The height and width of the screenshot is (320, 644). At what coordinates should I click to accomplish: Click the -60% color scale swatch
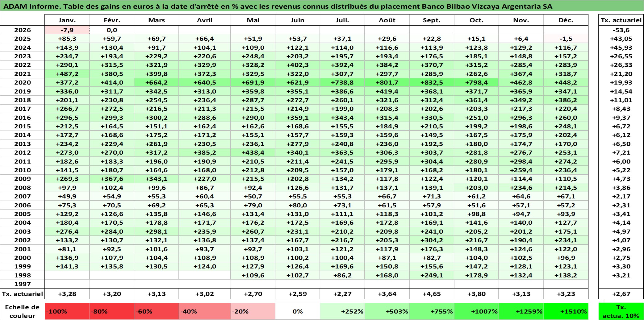[157, 311]
